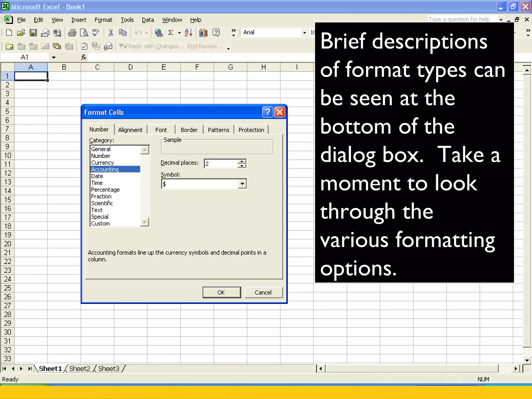Open the Name Box dropdown arrow
The height and width of the screenshot is (399, 532).
point(54,57)
